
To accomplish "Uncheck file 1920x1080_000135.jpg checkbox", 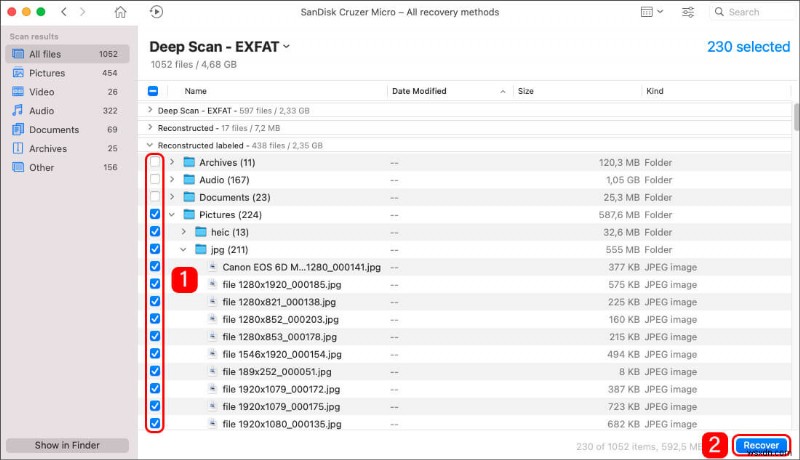I will [x=155, y=423].
